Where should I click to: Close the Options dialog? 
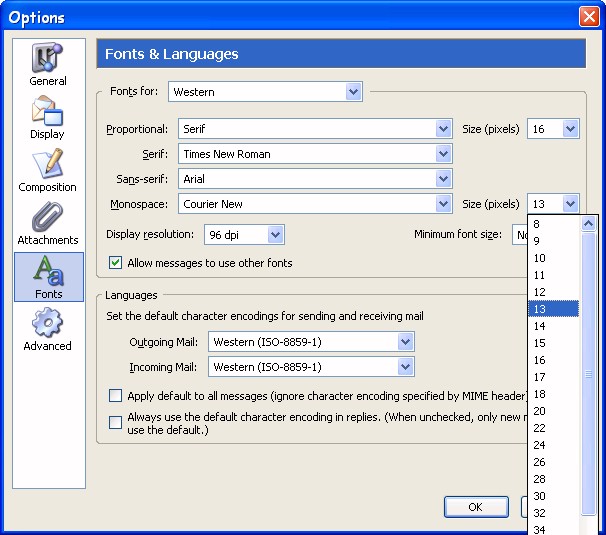(589, 17)
